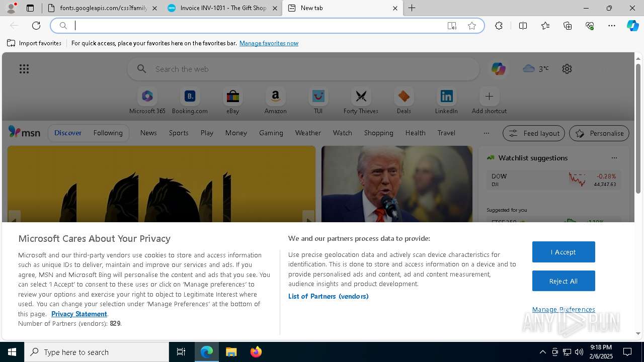Screen dimensions: 644x362
Task: Refresh the current page
Action: [x=36, y=26]
